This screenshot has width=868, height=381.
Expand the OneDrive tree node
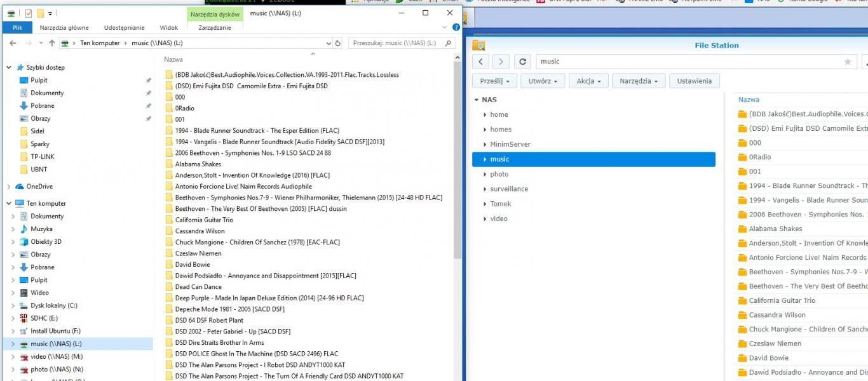point(9,187)
